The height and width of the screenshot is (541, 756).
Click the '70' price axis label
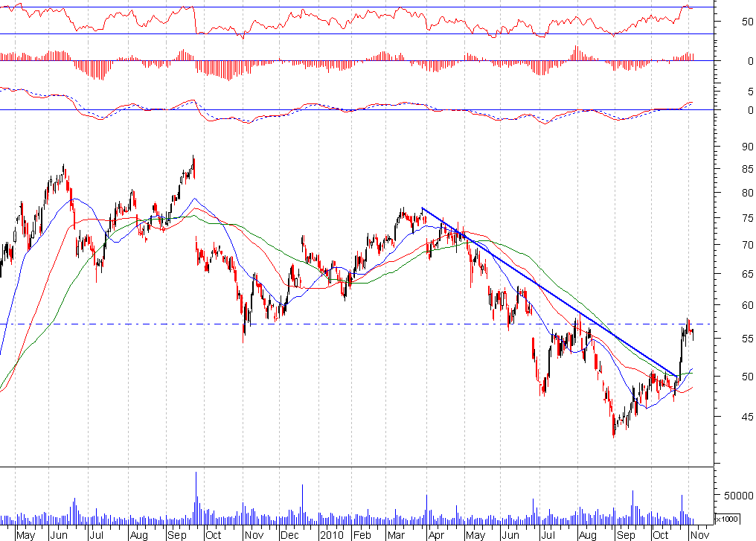(747, 245)
